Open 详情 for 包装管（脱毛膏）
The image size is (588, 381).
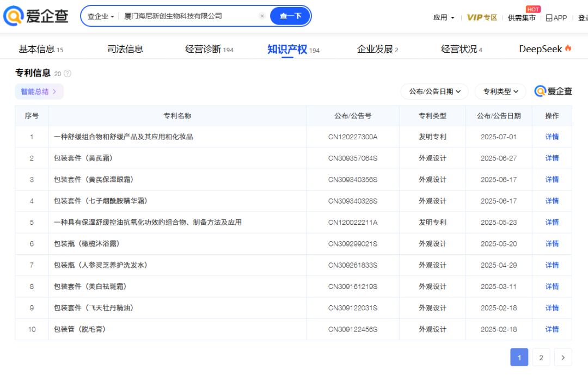click(552, 329)
